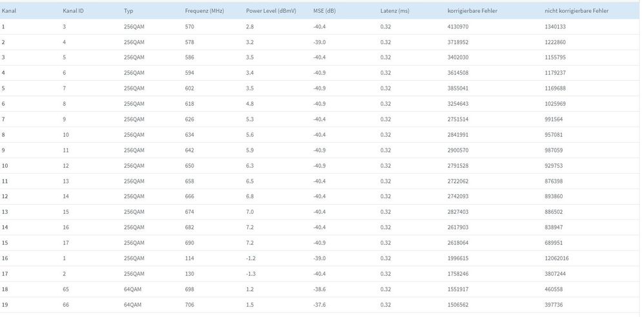644x317 pixels.
Task: Click the Typ column header
Action: pos(128,11)
